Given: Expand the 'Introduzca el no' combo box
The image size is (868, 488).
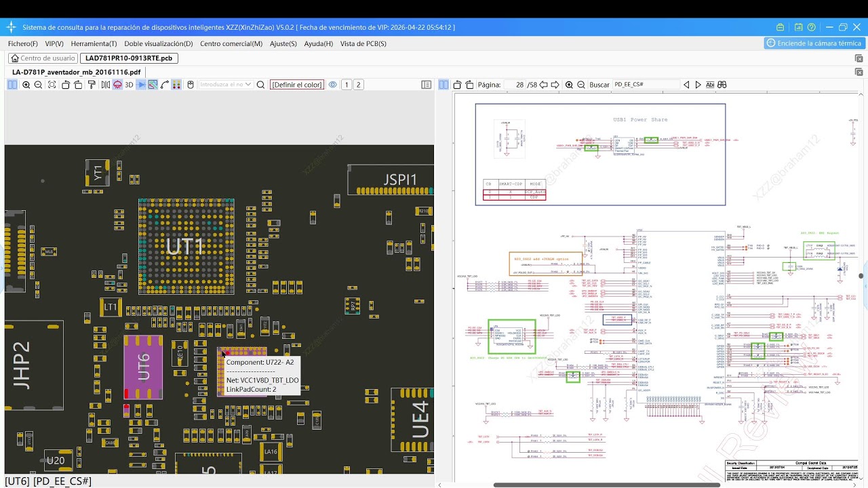Looking at the screenshot, I should click(x=248, y=85).
